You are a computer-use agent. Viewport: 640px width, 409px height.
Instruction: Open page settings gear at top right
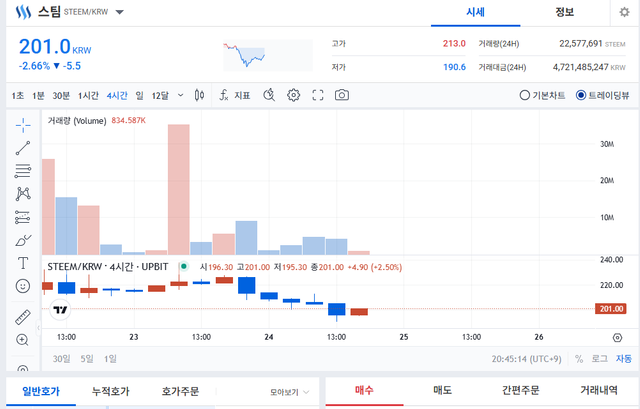(624, 12)
